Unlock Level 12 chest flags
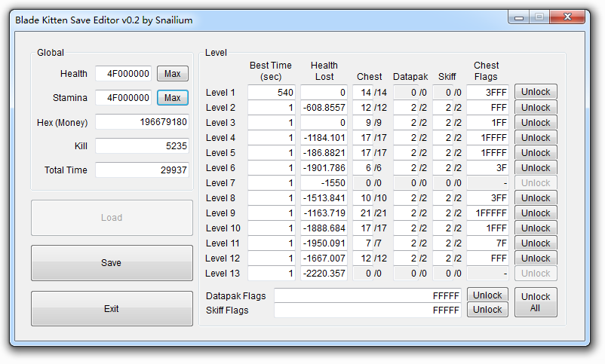The image size is (605, 364). point(536,258)
